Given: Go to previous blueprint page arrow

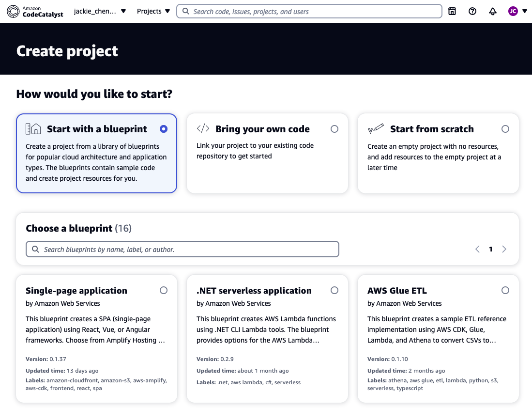Looking at the screenshot, I should click(x=477, y=249).
